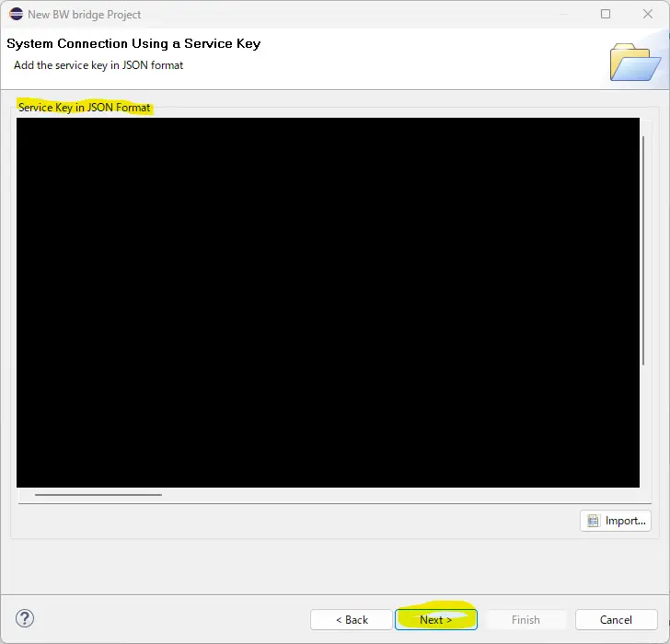Click the vertical scrollbar of the JSON field
The height and width of the screenshot is (644, 670).
click(643, 250)
